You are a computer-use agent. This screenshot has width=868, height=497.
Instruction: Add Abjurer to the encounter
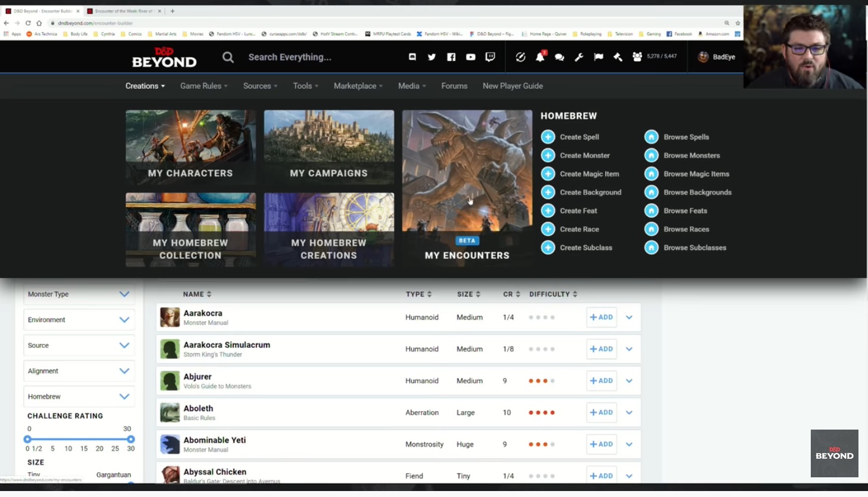click(x=602, y=381)
